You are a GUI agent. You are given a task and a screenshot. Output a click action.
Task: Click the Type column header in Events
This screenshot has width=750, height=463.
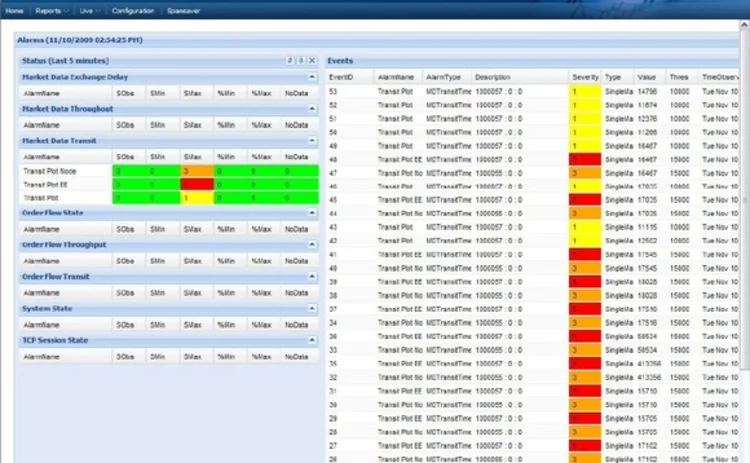[x=618, y=77]
